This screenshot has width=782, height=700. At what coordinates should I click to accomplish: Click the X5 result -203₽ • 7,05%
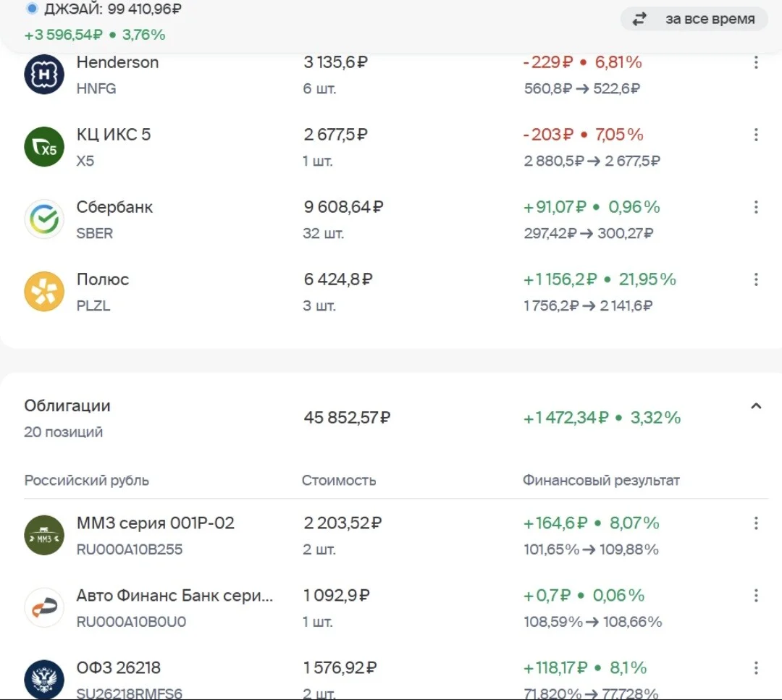pyautogui.click(x=583, y=135)
